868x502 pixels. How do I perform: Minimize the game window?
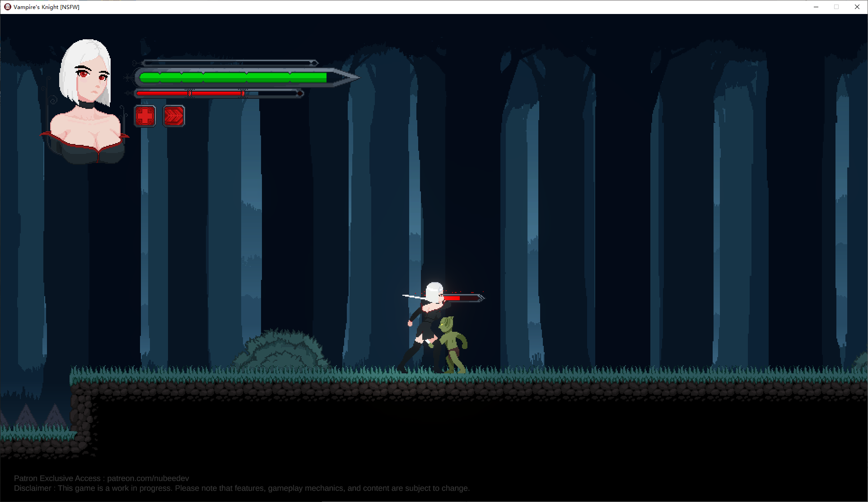(816, 7)
